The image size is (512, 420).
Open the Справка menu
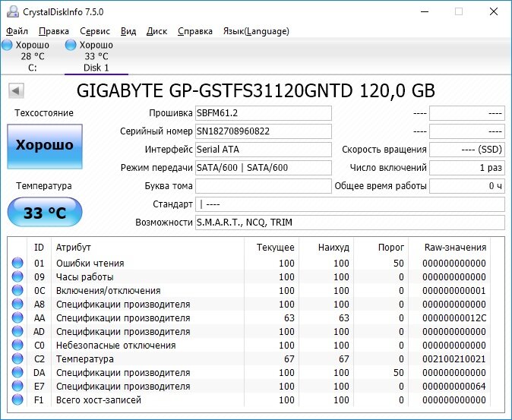click(x=195, y=31)
